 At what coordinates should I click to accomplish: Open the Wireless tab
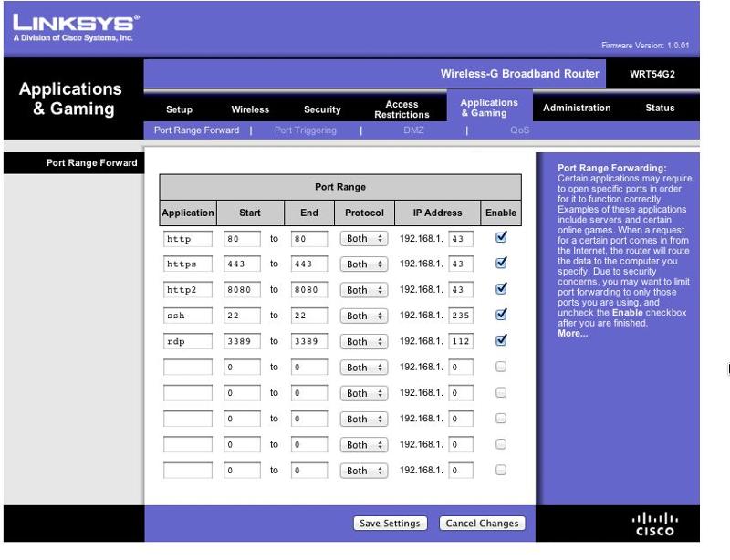tap(250, 109)
